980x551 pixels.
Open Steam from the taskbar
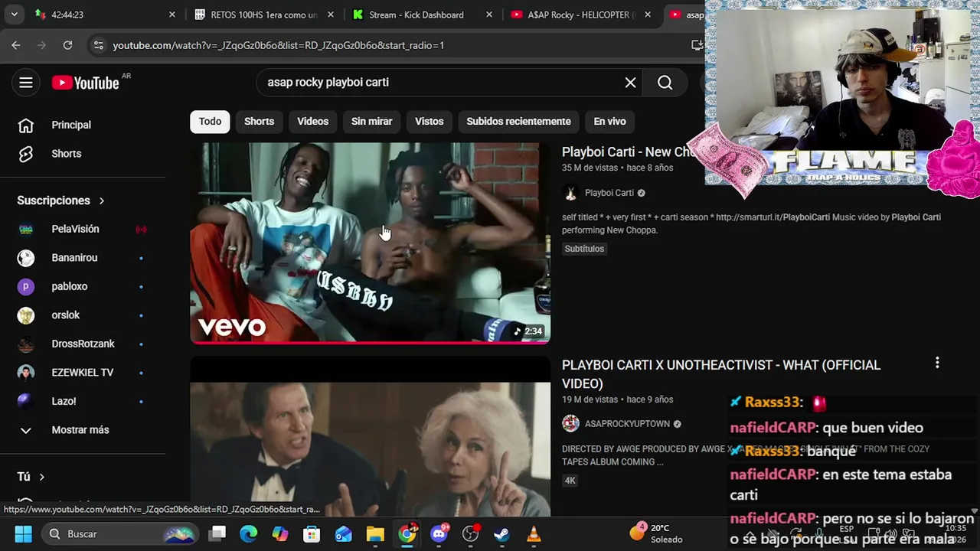502,533
